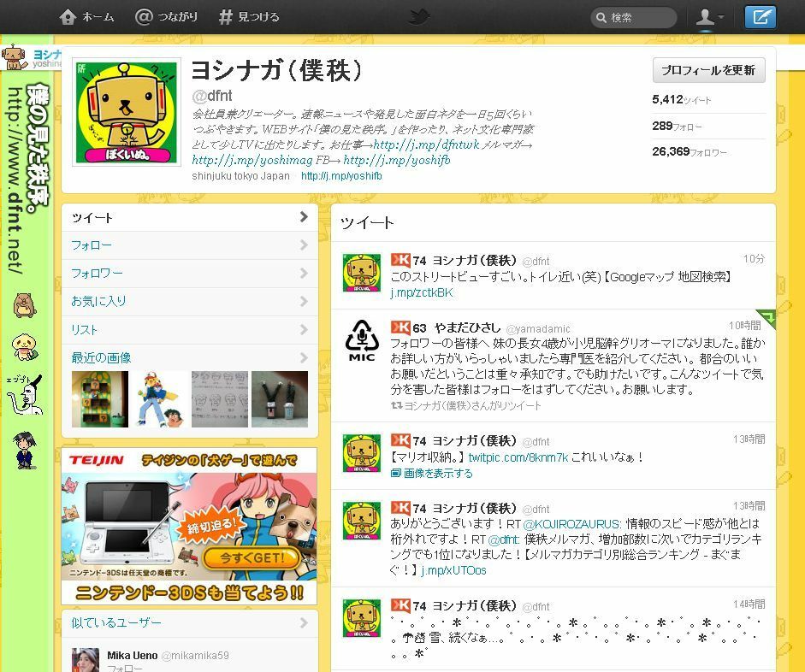This screenshot has width=805, height=672.
Task: Click inside the 検索 search field
Action: pos(637,15)
